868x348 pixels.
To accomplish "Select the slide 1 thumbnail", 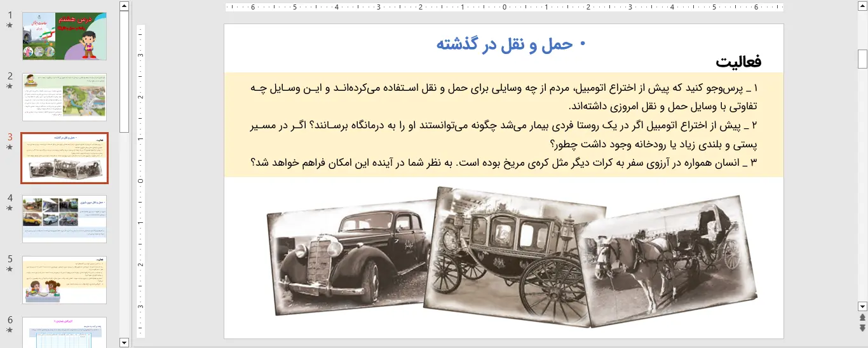I will [64, 36].
